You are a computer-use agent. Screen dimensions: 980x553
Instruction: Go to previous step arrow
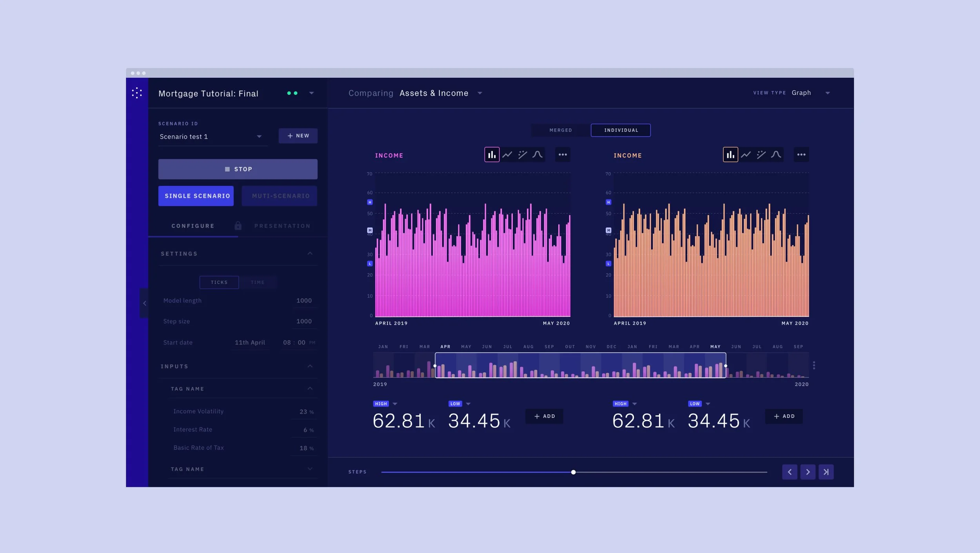[789, 472]
